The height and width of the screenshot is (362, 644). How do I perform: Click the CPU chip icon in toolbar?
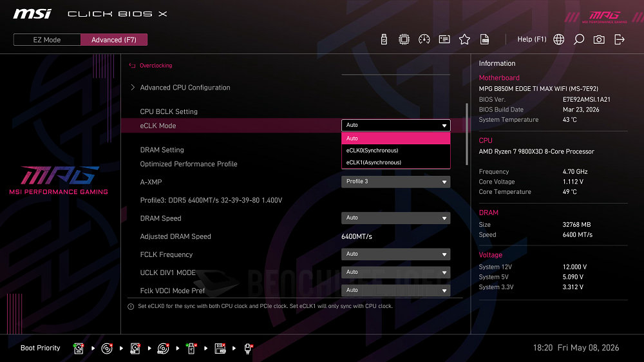point(404,39)
